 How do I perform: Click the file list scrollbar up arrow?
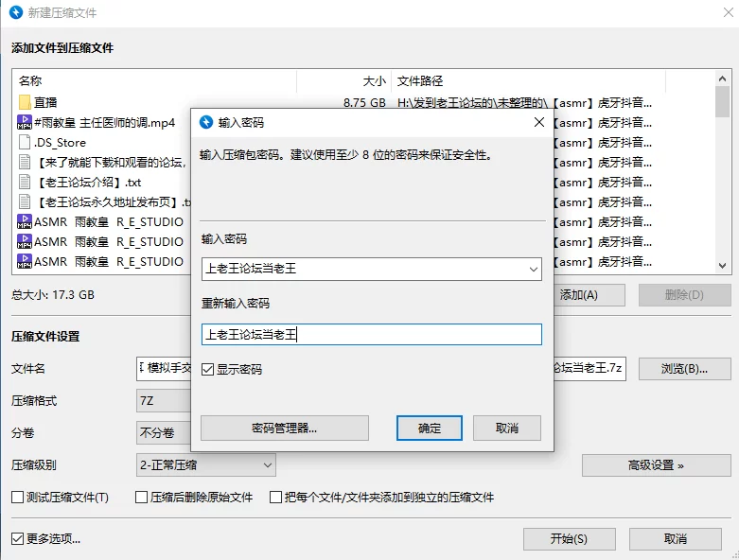[723, 81]
